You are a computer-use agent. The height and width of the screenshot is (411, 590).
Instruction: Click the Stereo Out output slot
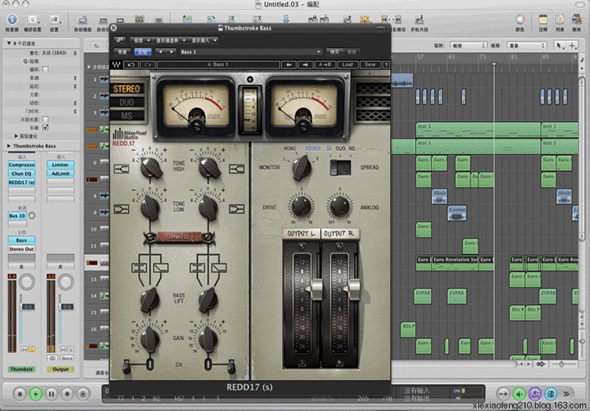[x=22, y=249]
